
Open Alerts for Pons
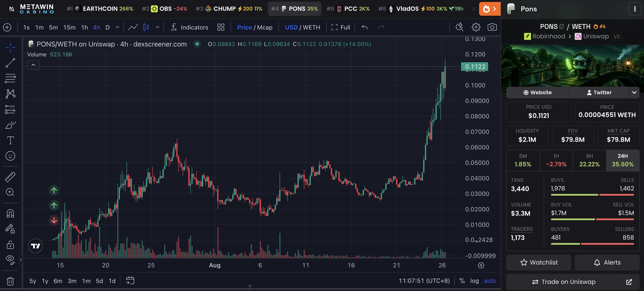pos(607,262)
